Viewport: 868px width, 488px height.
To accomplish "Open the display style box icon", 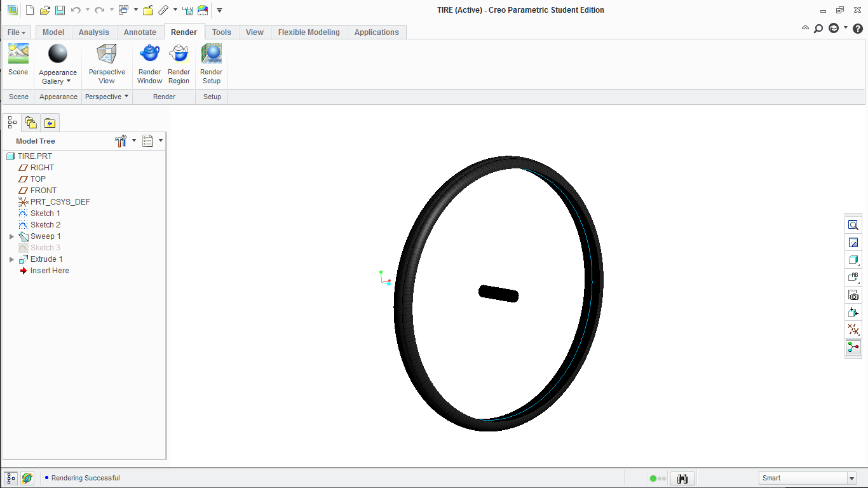I will (853, 260).
